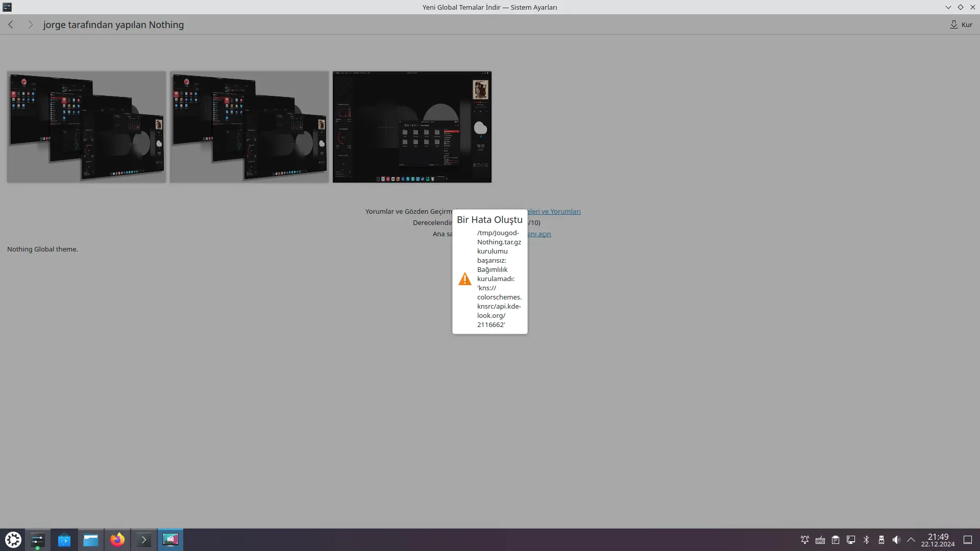Viewport: 980px width, 551px height.
Task: Open clipboard manager in system tray
Action: (836, 540)
